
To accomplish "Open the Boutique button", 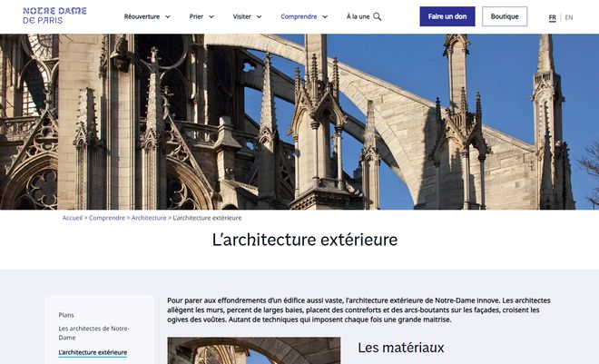I will click(x=505, y=16).
